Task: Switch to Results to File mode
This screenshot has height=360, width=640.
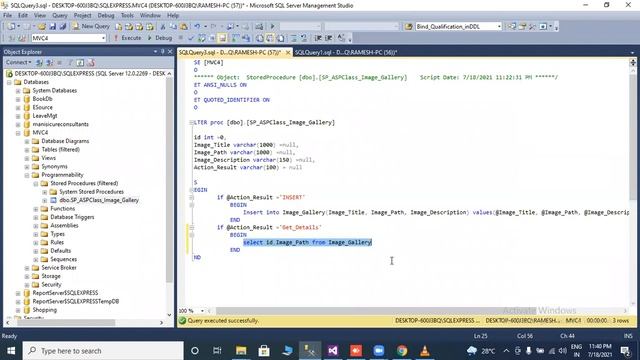Action: pyautogui.click(x=281, y=38)
